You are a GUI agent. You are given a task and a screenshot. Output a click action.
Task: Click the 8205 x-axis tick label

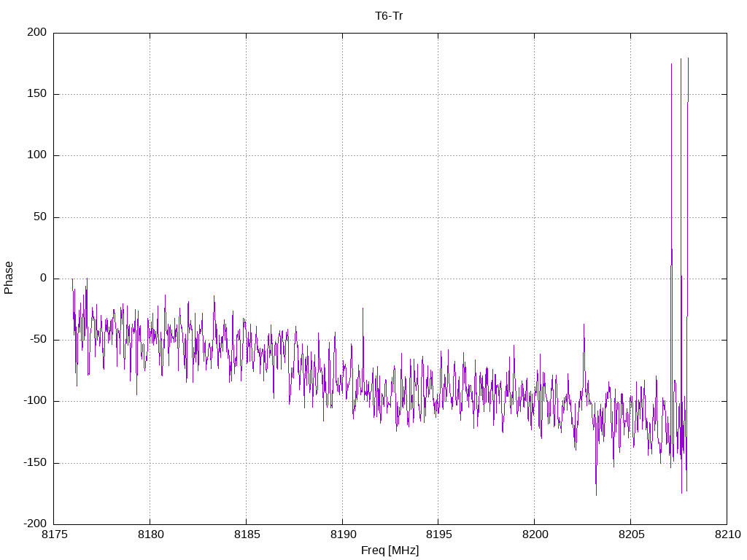pos(630,535)
